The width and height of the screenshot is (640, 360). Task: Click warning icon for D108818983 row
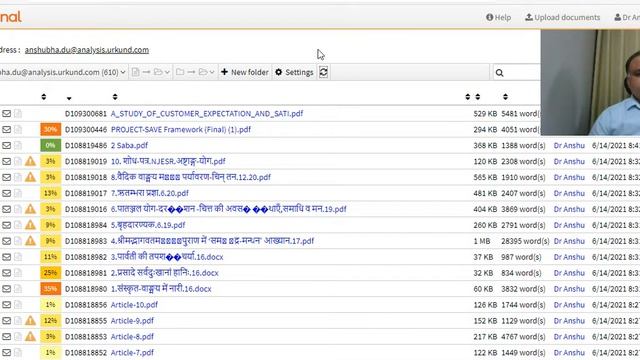tap(30, 241)
